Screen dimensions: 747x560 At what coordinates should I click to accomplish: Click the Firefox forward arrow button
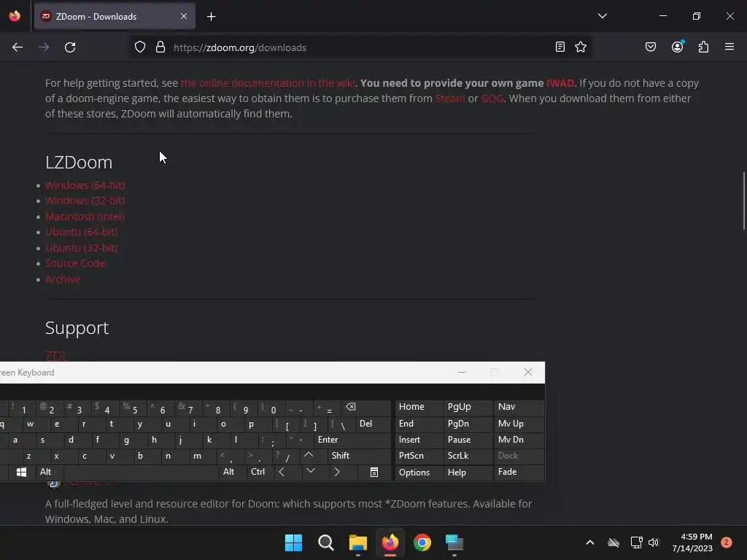[44, 47]
